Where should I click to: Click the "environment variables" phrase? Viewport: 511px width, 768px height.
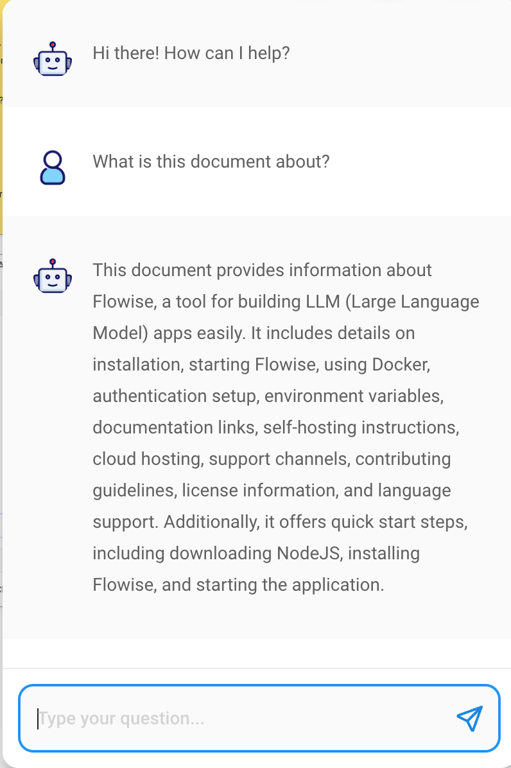pyautogui.click(x=354, y=396)
